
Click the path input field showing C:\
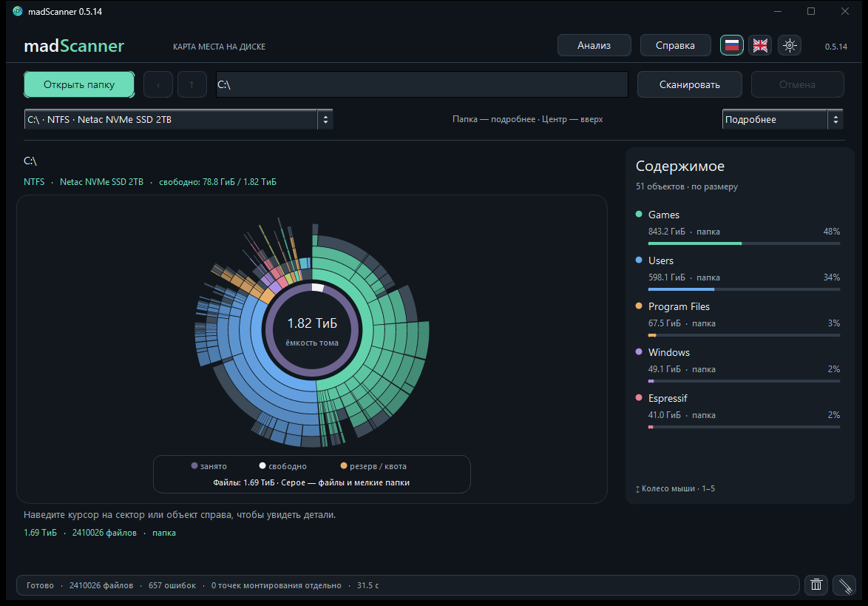click(422, 84)
